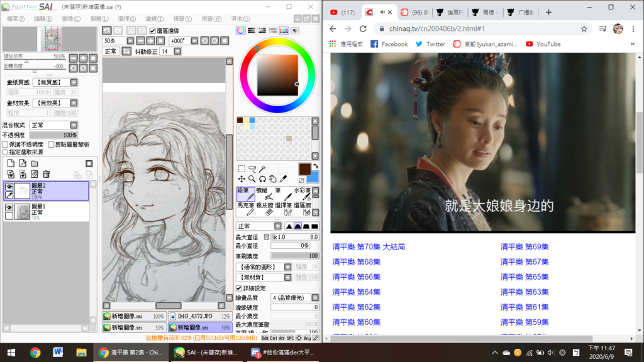
Task: Select the 噴槍 airbrush tool
Action: 264,194
